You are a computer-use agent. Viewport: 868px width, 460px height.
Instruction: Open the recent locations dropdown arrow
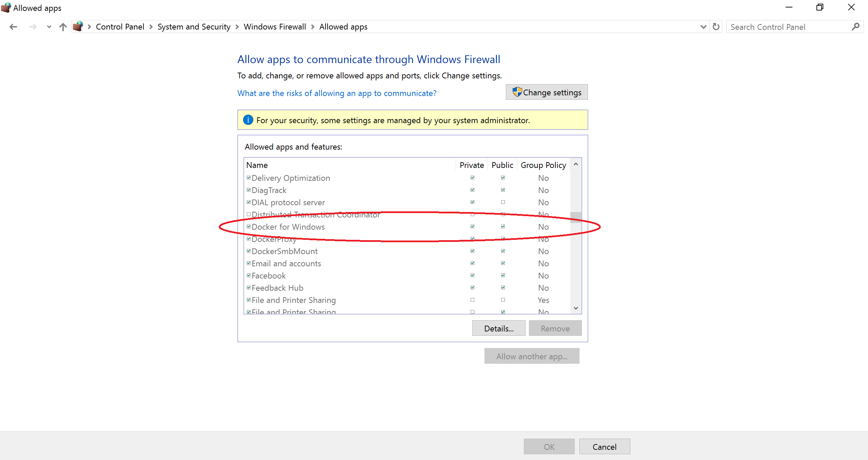[49, 27]
